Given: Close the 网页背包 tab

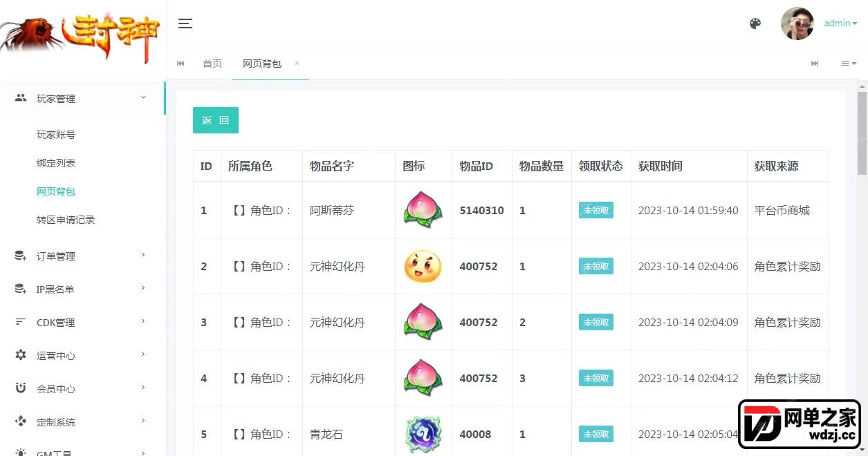Looking at the screenshot, I should [x=297, y=63].
